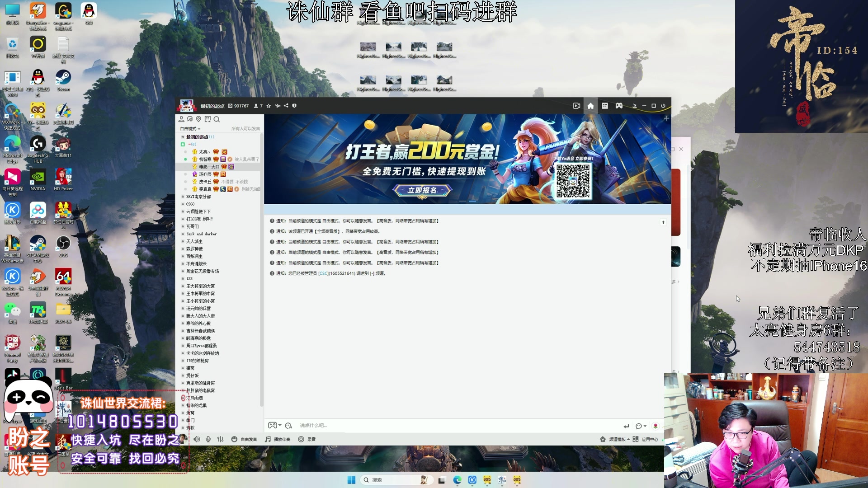868x488 pixels.
Task: Click the location pin icon in sidebar
Action: (198, 119)
